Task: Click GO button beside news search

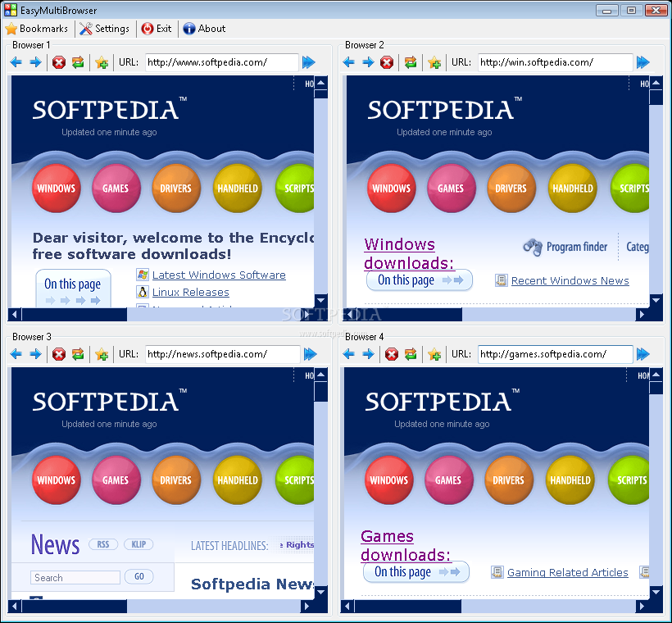Action: click(138, 577)
